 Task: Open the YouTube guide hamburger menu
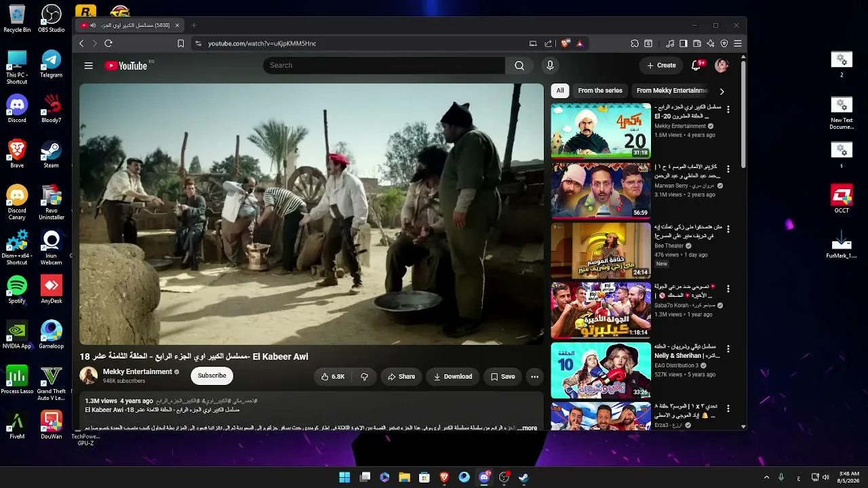coord(88,66)
